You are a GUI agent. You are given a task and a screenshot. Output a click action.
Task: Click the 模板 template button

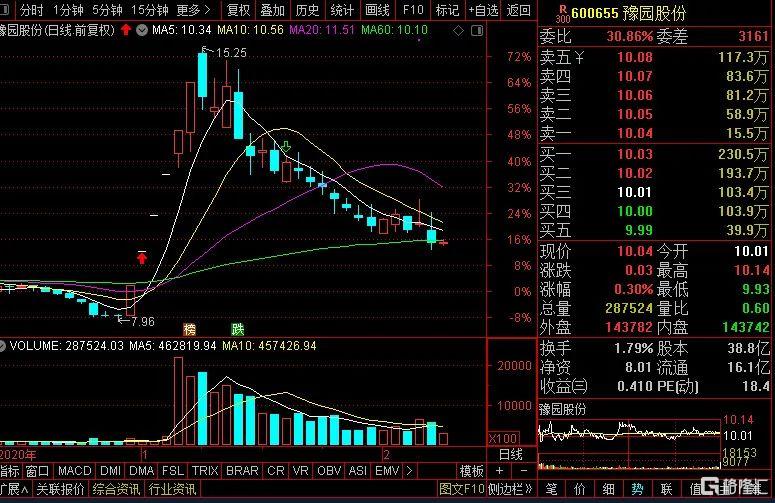coord(472,471)
